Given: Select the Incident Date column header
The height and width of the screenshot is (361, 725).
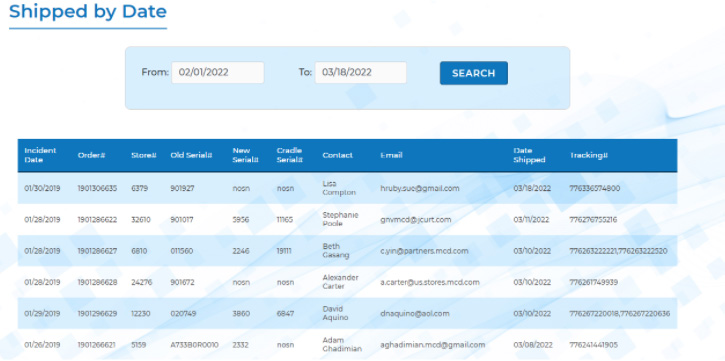Looking at the screenshot, I should 40,155.
